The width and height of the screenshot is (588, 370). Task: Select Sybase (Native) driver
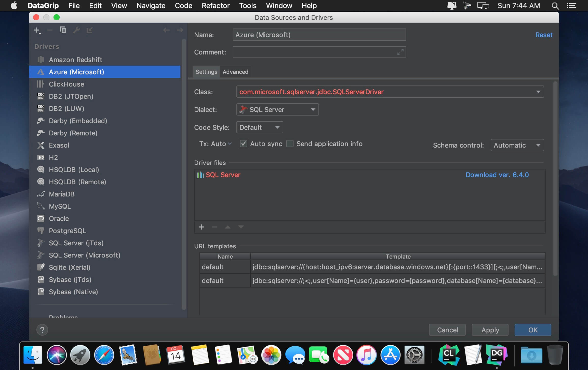pos(105,292)
